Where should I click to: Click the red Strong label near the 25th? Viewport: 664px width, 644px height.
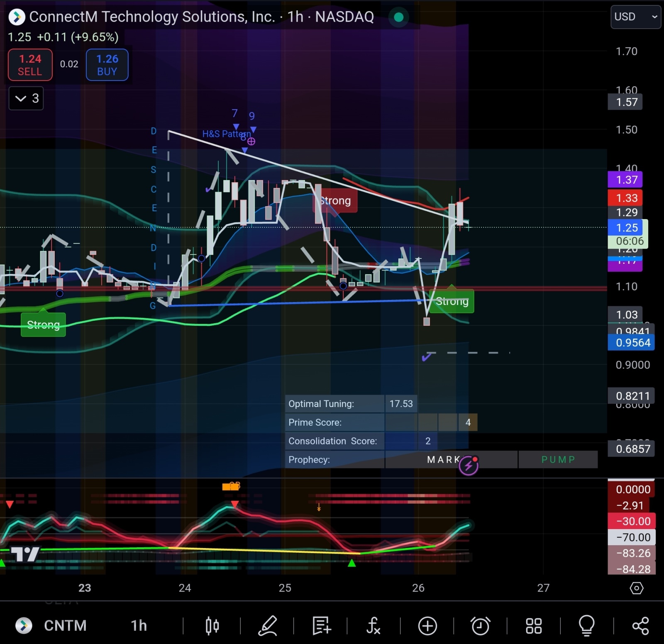pyautogui.click(x=335, y=201)
